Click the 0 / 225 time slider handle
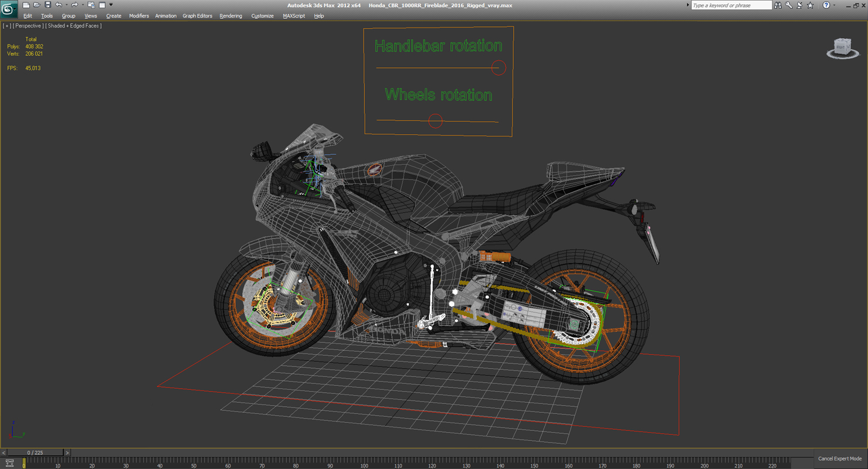This screenshot has height=469, width=868. pyautogui.click(x=35, y=453)
